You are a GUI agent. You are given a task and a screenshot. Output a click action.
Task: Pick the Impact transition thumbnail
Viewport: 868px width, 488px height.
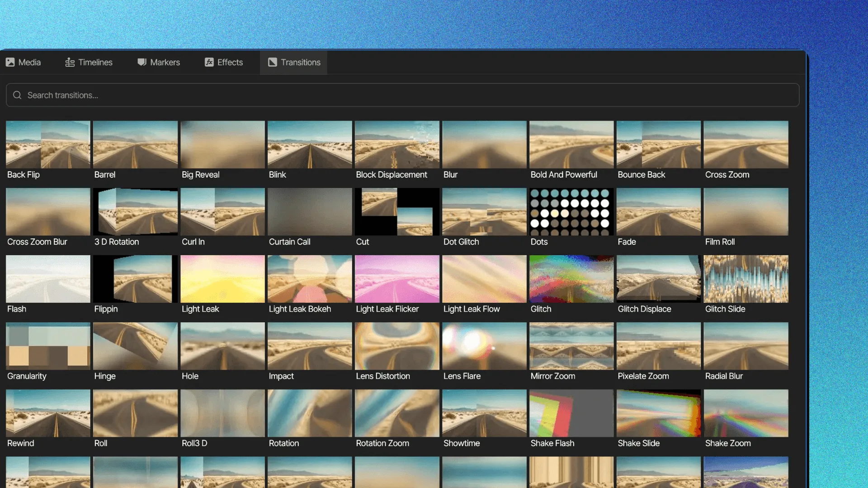[x=310, y=346]
